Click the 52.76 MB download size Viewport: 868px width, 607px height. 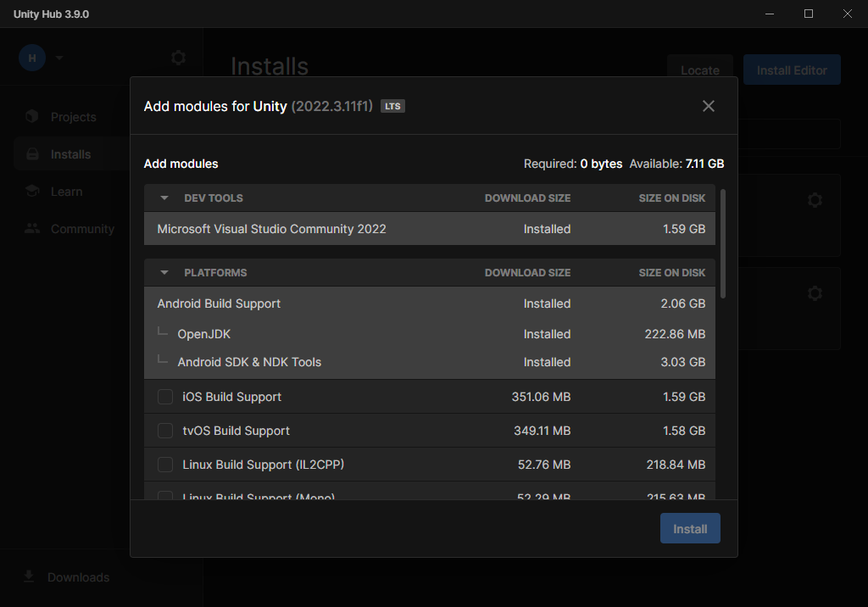pos(544,464)
